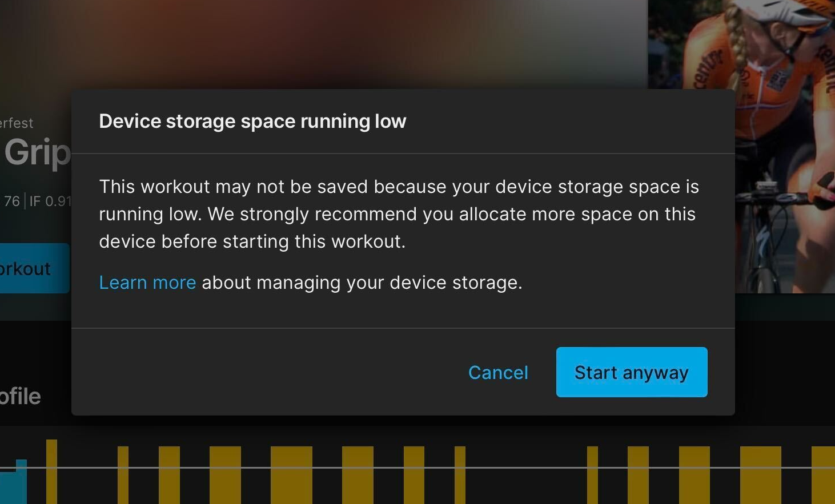Click the Start anyway button
Screen dimensions: 835x504
(632, 372)
